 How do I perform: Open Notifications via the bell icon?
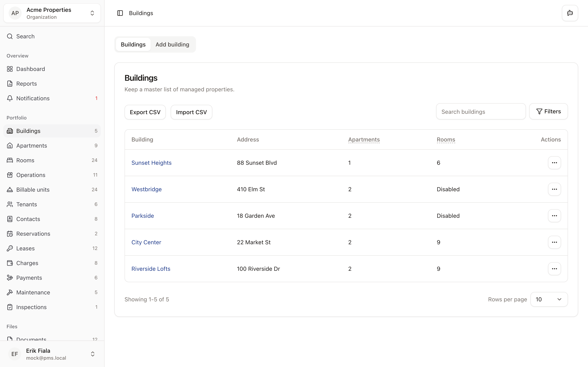pyautogui.click(x=10, y=98)
